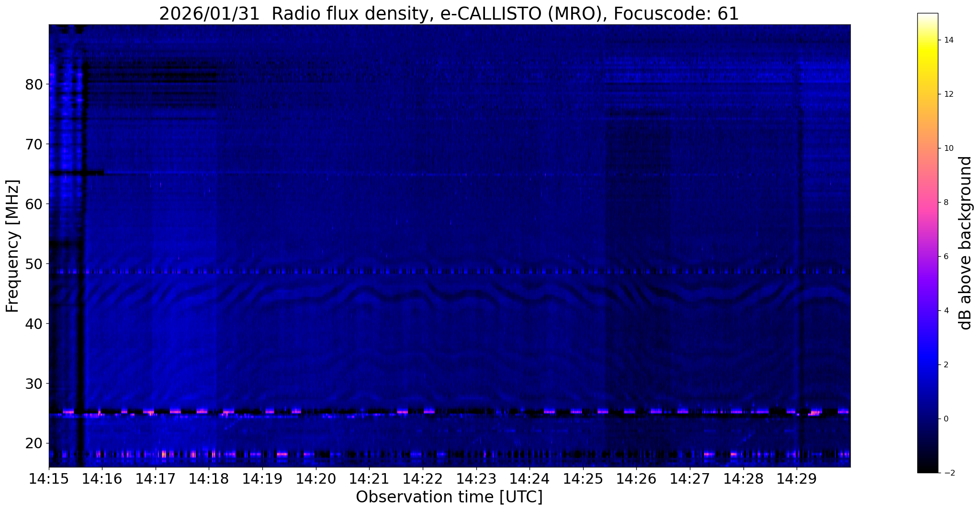
Task: Click the colorbar tick value 8
Action: (946, 203)
